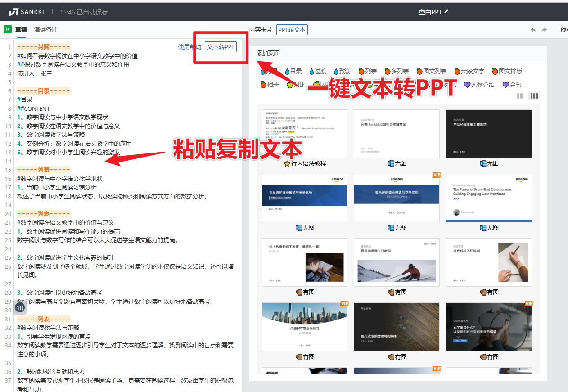
Task: Collapse the draft panel with green icon
Action: click(8, 30)
